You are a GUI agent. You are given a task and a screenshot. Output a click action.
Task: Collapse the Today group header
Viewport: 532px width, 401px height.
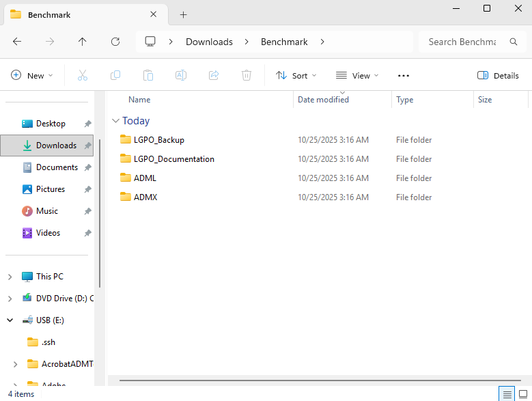[x=115, y=121]
